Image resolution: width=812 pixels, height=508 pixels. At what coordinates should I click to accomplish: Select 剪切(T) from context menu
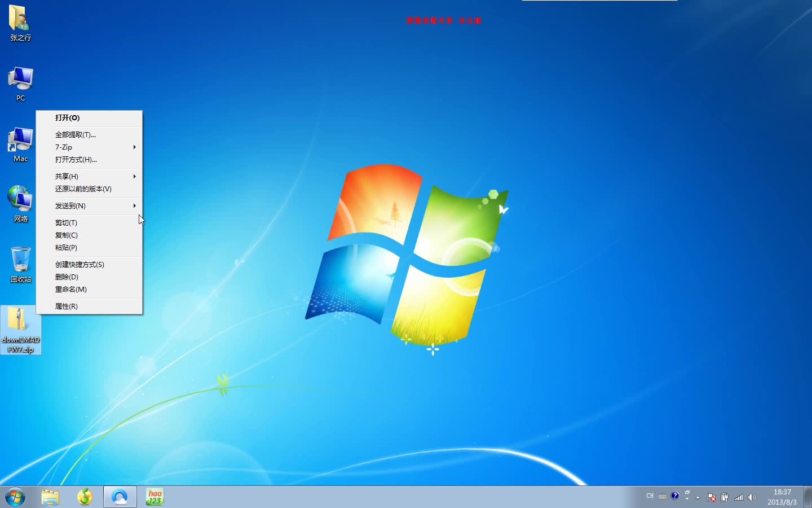89,222
